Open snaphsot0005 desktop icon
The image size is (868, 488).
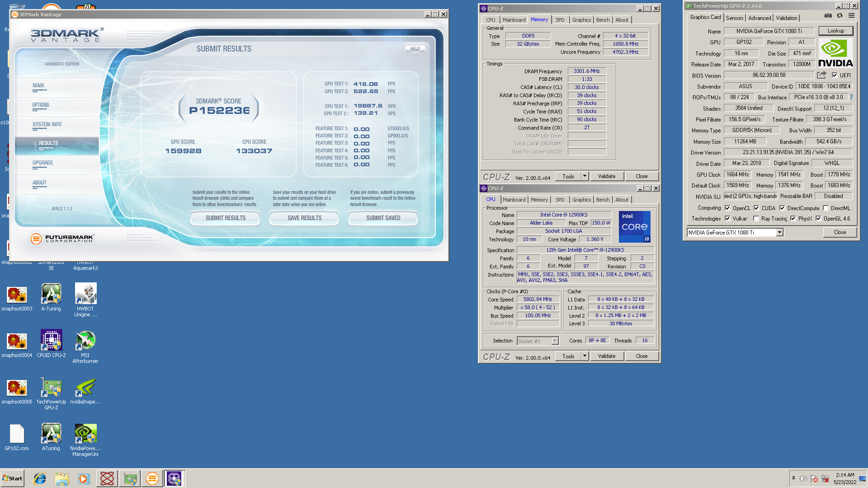(17, 391)
